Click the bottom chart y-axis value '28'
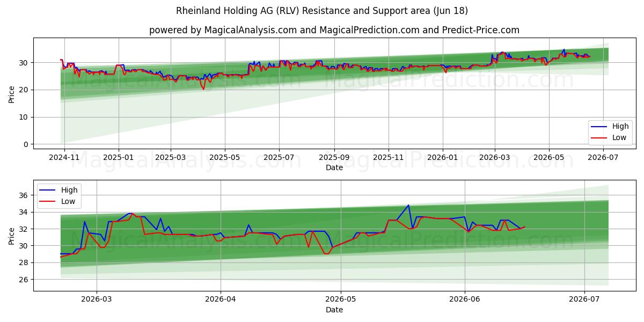The height and width of the screenshot is (322, 644). [x=24, y=262]
